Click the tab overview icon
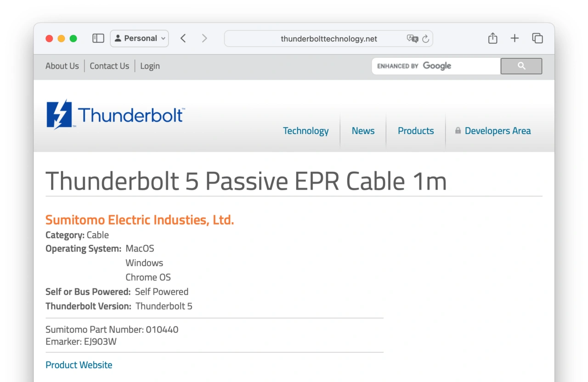 tap(537, 39)
